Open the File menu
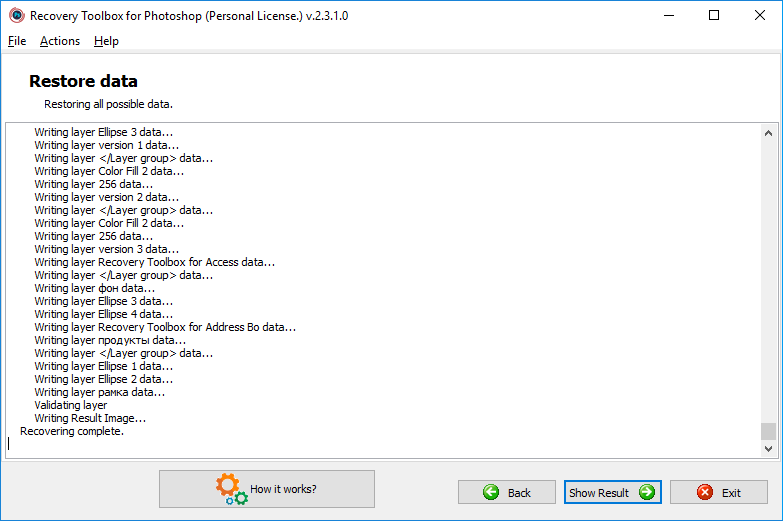The image size is (783, 521). [x=17, y=41]
